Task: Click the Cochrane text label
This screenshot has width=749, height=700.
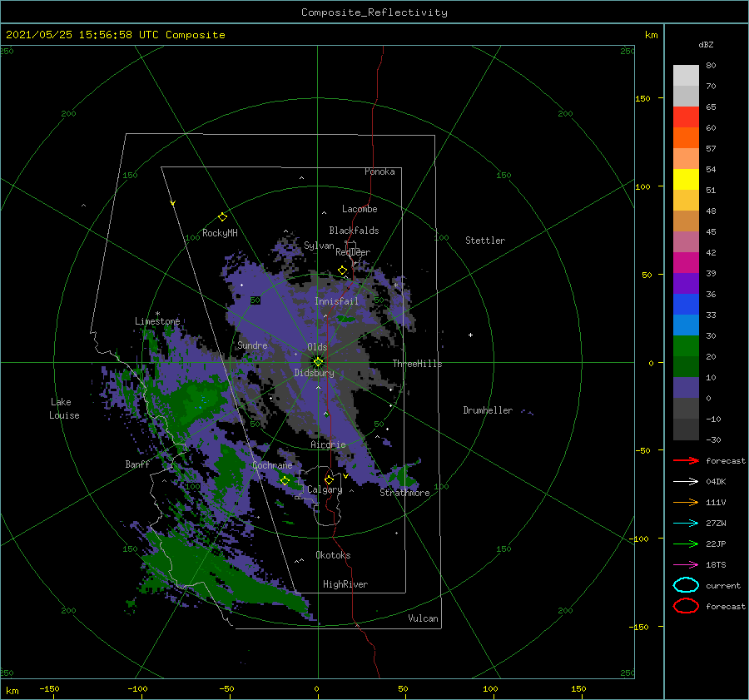Action: click(272, 465)
